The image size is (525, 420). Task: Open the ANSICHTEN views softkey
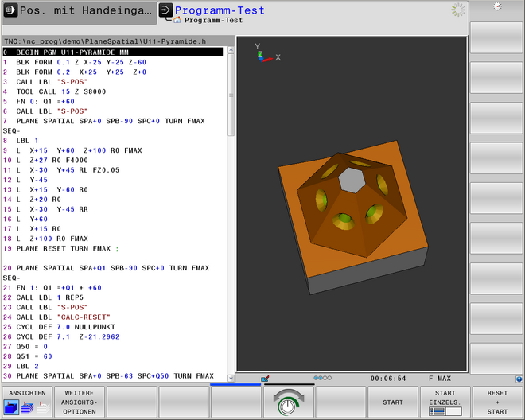pos(27,402)
